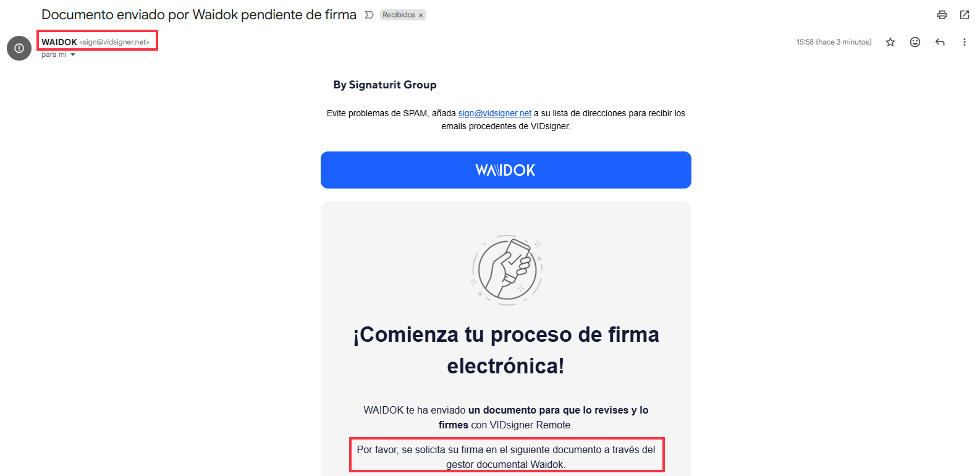Remove the Recibidos label with its x
This screenshot has height=476, width=980.
[x=421, y=15]
